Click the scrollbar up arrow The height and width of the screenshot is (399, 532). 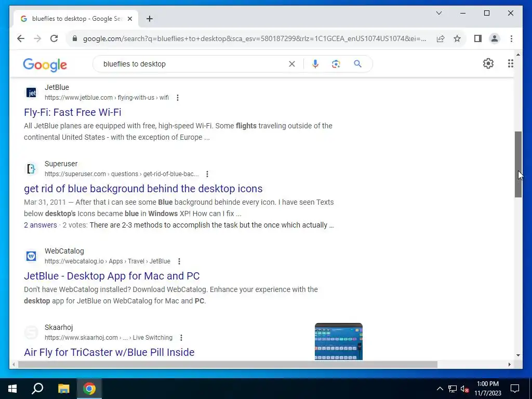518,54
